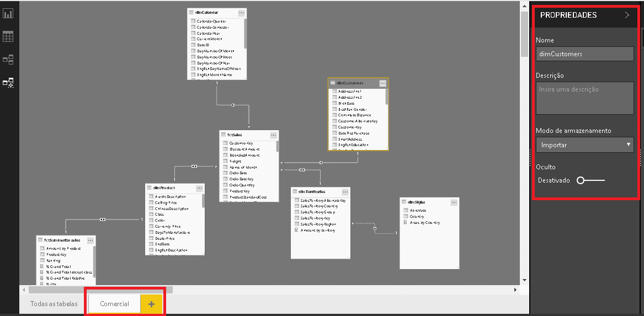
Task: Click table icon in dimCalendar header
Action: tap(192, 13)
